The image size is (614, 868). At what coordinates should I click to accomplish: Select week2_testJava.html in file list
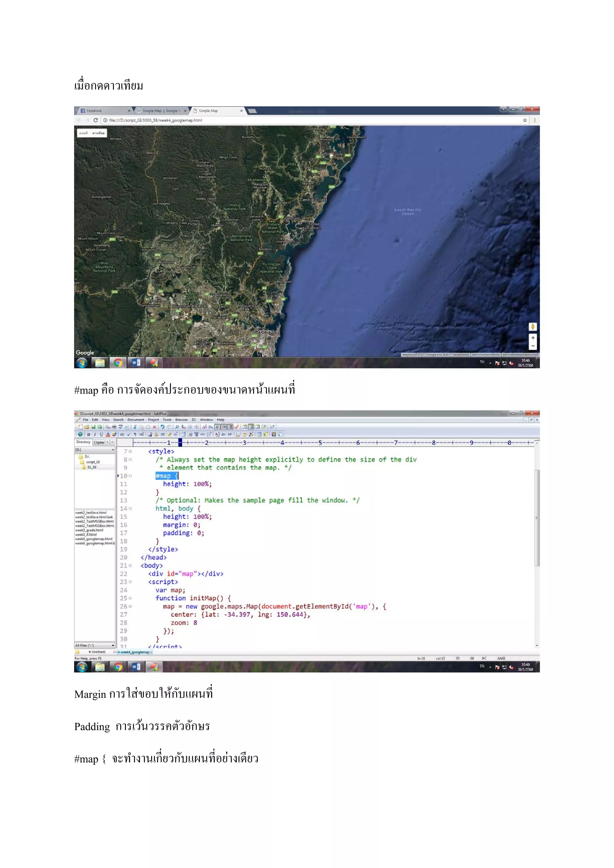[91, 513]
